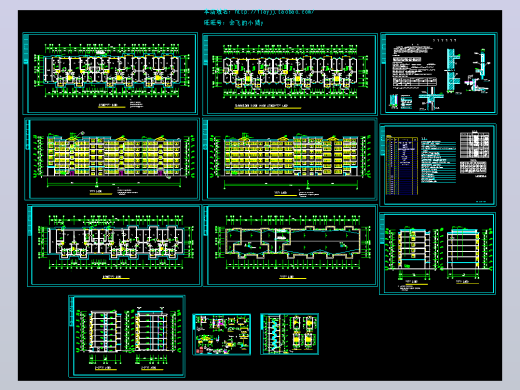Select the two building sections sheet at bottom
Viewport: 520px width, 390px height.
[x=127, y=336]
